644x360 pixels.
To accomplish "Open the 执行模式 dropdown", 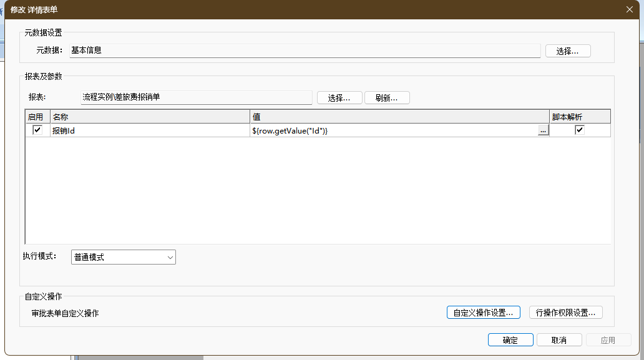I will coord(124,257).
